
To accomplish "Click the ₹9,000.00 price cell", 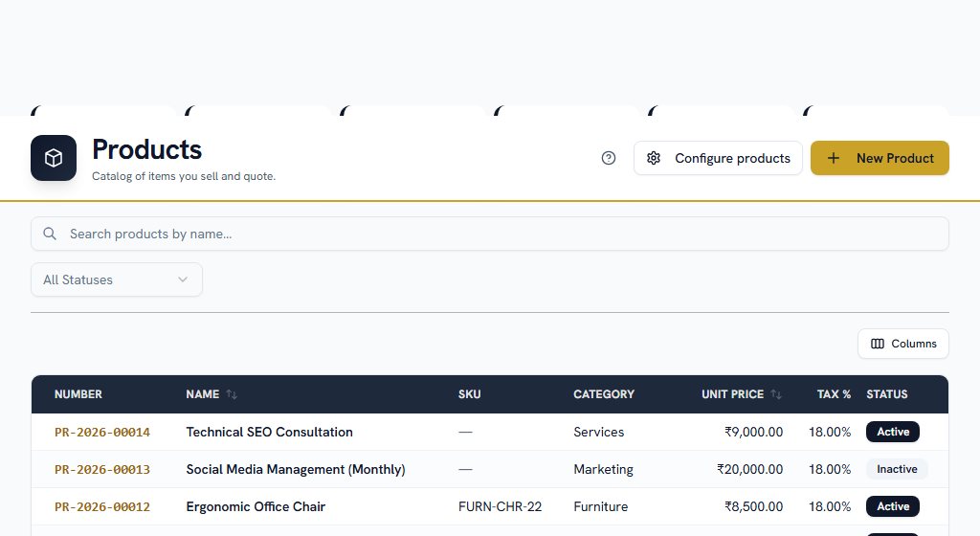I will (754, 433).
